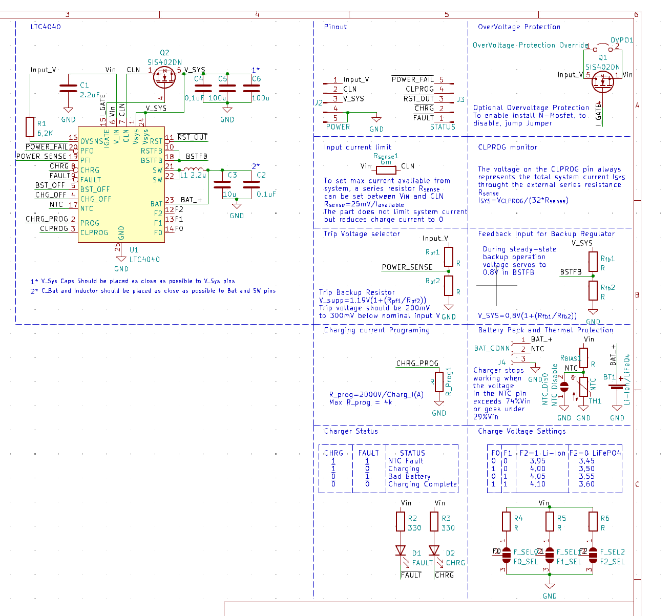The height and width of the screenshot is (616, 672).
Task: Select the TH1 thermistor symbol
Action: tap(583, 387)
